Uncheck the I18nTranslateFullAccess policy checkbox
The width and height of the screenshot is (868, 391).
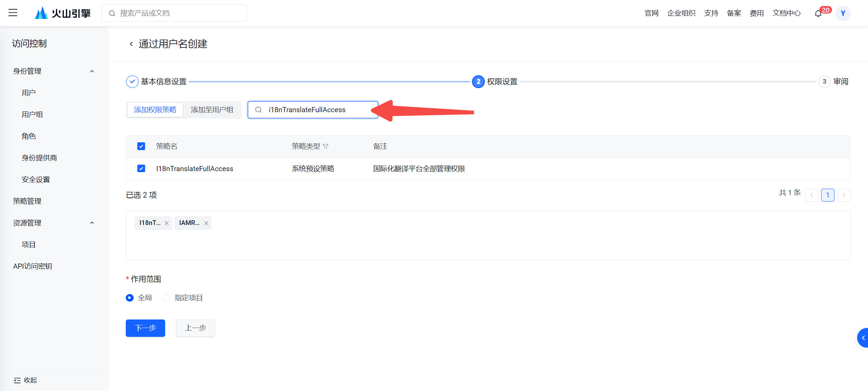(x=141, y=168)
